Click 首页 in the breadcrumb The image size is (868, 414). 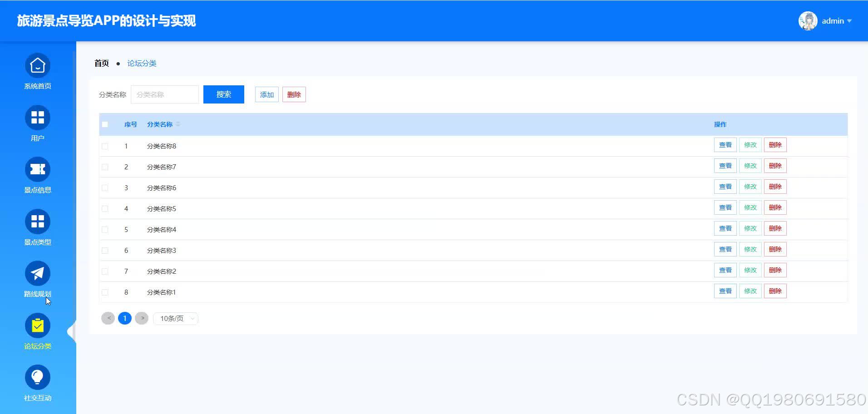pyautogui.click(x=102, y=63)
